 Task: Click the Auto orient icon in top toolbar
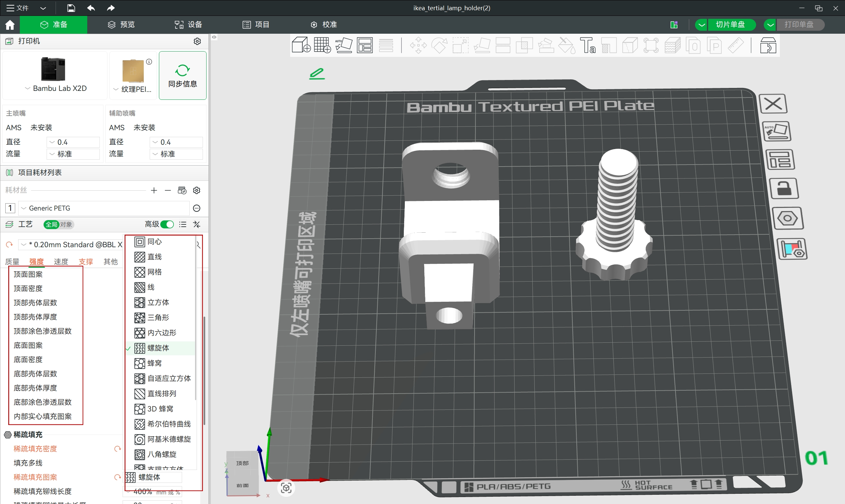pos(344,45)
